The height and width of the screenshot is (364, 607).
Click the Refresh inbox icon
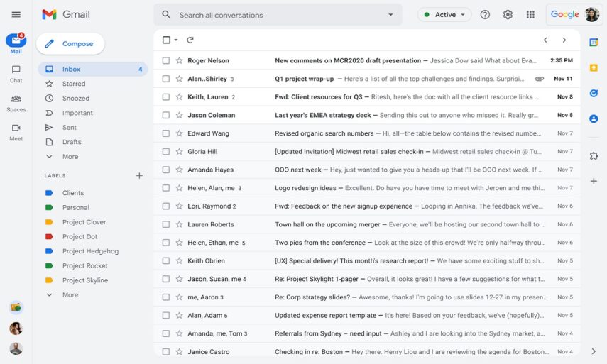190,40
